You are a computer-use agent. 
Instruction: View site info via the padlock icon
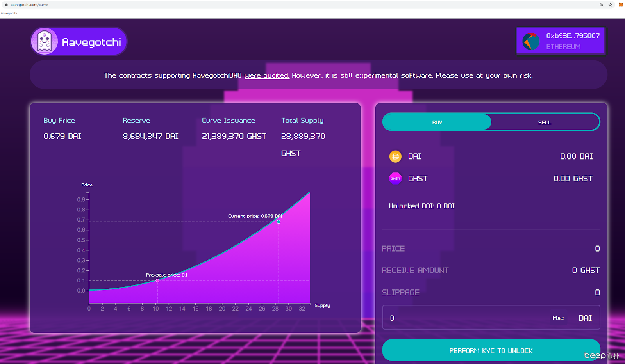[x=6, y=5]
